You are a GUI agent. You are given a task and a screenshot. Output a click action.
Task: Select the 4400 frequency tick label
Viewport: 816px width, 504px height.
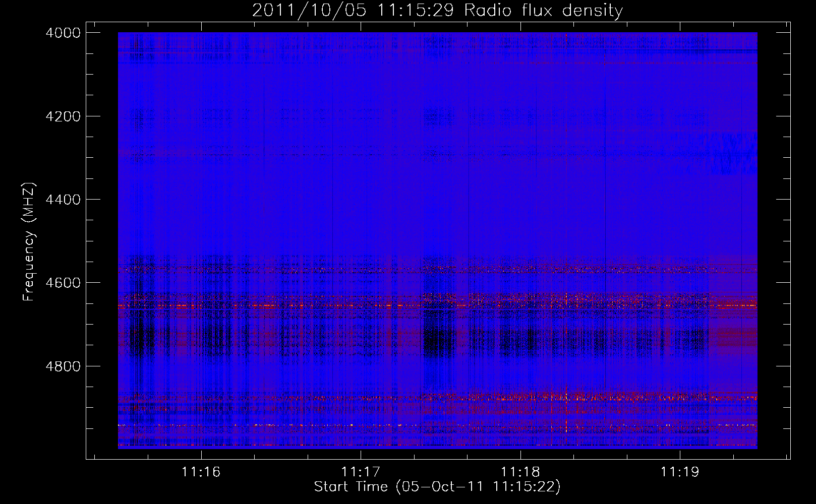[x=63, y=200]
